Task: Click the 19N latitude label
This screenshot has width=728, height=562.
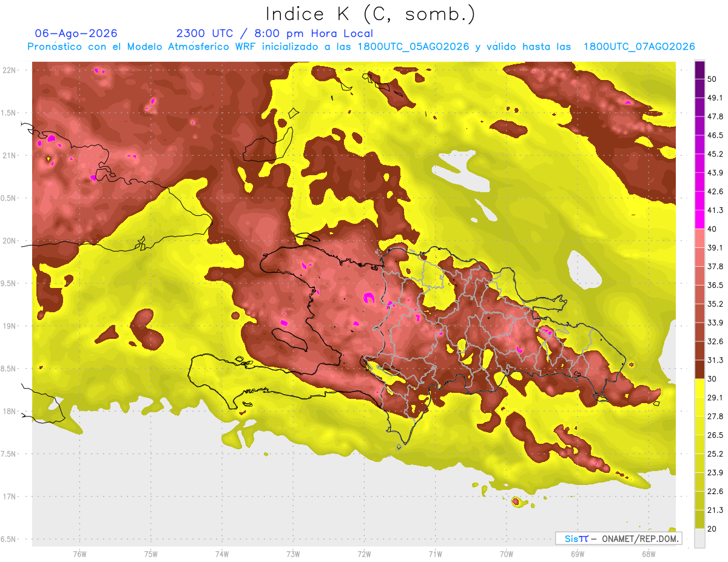Action: click(x=10, y=326)
